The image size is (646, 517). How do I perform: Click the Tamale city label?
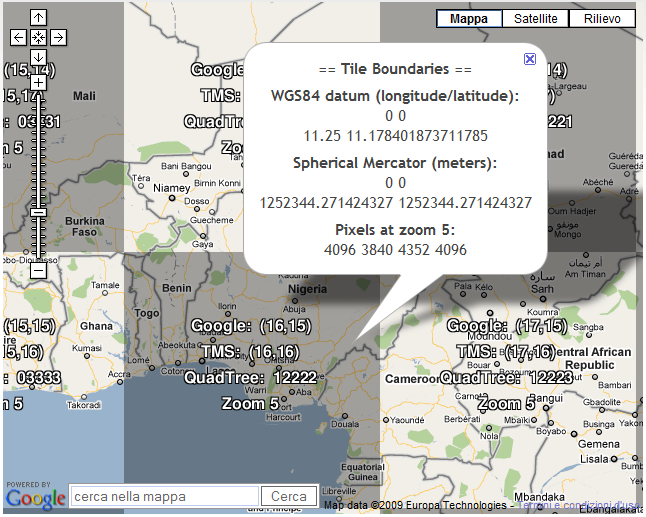105,285
